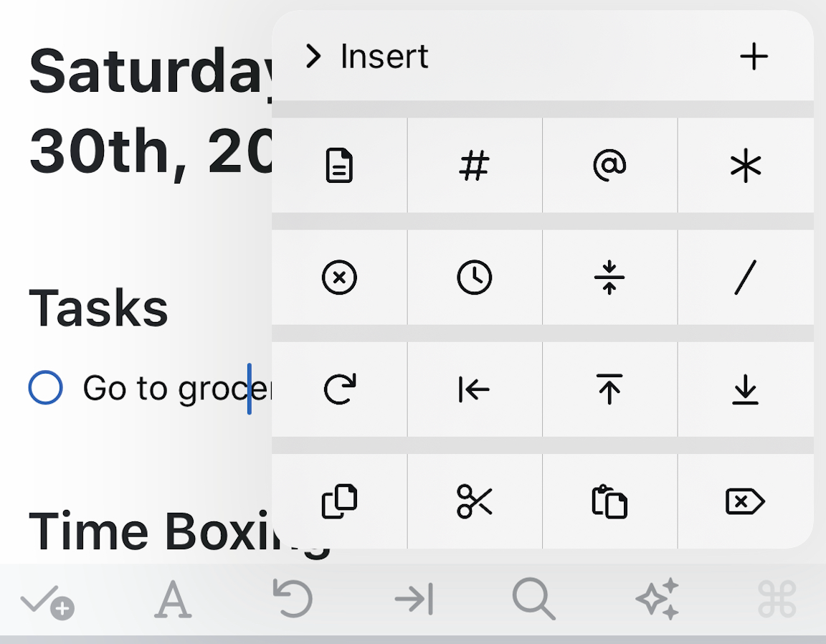Screen dimensions: 826x644
Task: Collapse the Insert panel with the chevron
Action: pyautogui.click(x=313, y=57)
